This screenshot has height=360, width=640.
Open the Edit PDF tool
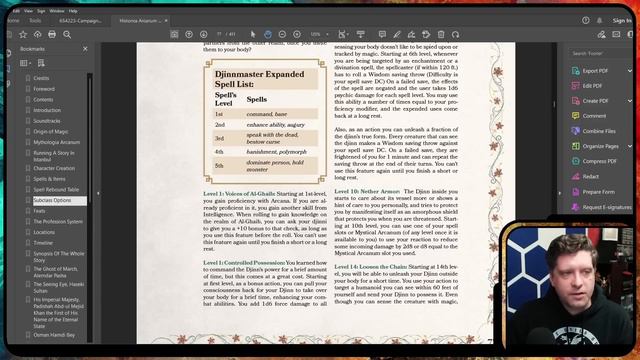click(x=592, y=86)
